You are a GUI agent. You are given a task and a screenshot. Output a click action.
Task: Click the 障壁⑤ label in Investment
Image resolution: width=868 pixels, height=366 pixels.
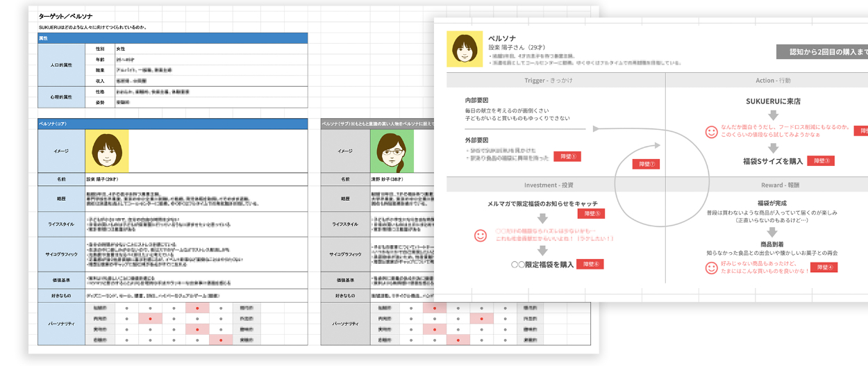592,214
